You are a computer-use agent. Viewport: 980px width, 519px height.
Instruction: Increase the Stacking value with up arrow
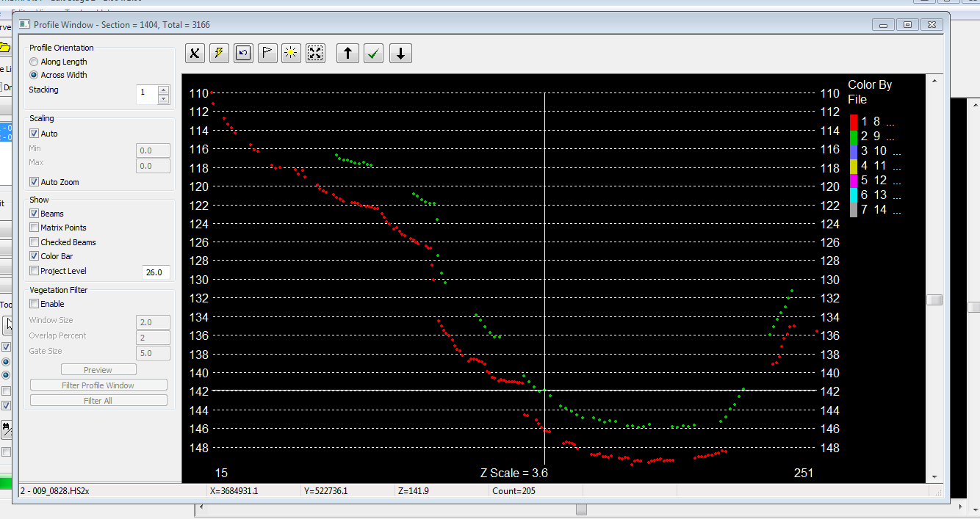click(x=164, y=90)
